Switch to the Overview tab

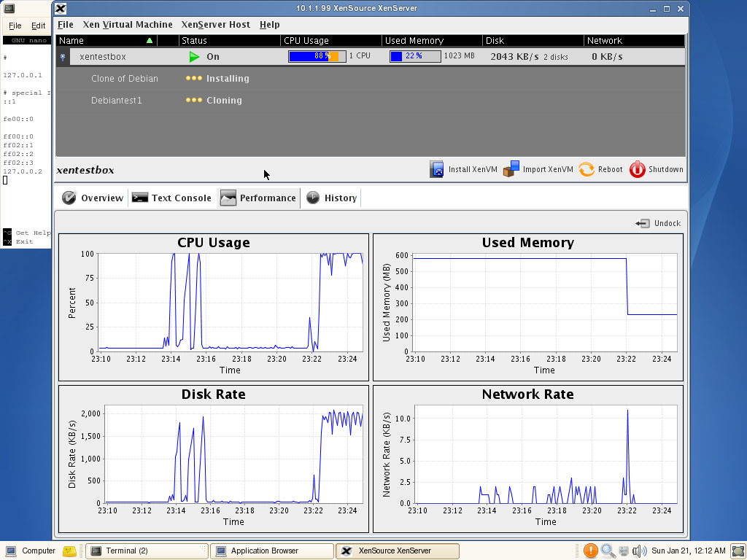[93, 198]
